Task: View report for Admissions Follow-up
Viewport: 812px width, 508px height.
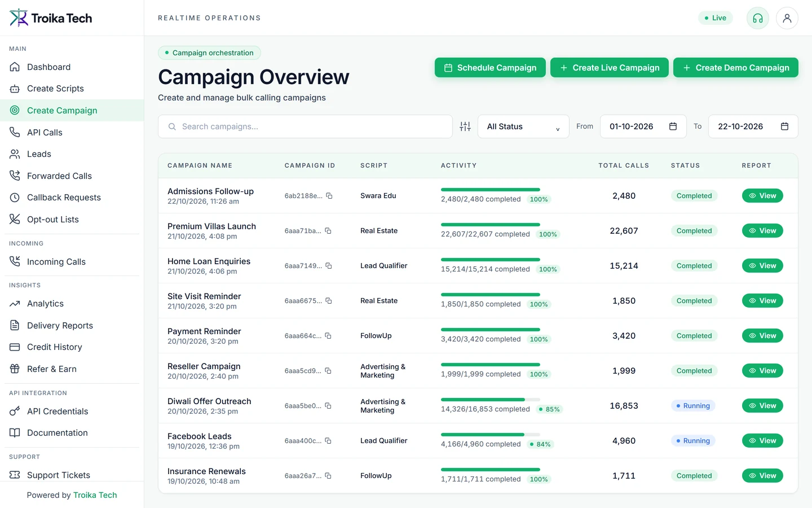Action: (762, 196)
